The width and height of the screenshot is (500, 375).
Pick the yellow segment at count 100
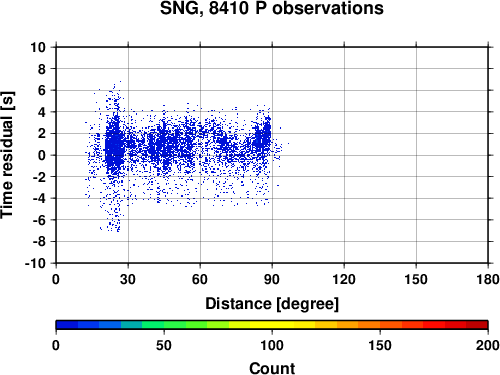[272, 325]
